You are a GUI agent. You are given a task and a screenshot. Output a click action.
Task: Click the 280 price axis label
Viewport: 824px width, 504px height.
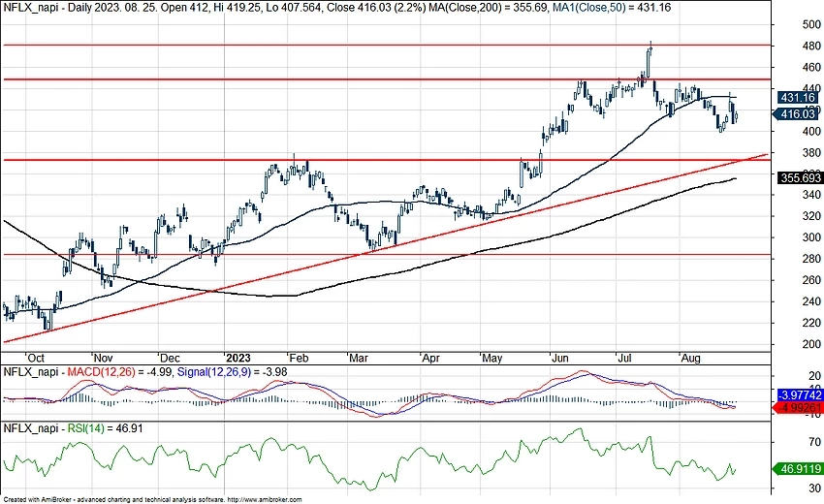click(811, 259)
